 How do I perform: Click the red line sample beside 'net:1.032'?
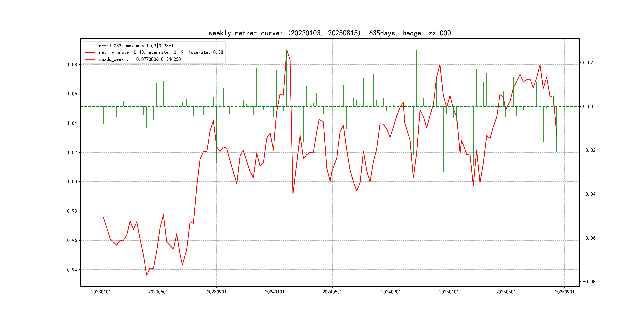pyautogui.click(x=90, y=46)
